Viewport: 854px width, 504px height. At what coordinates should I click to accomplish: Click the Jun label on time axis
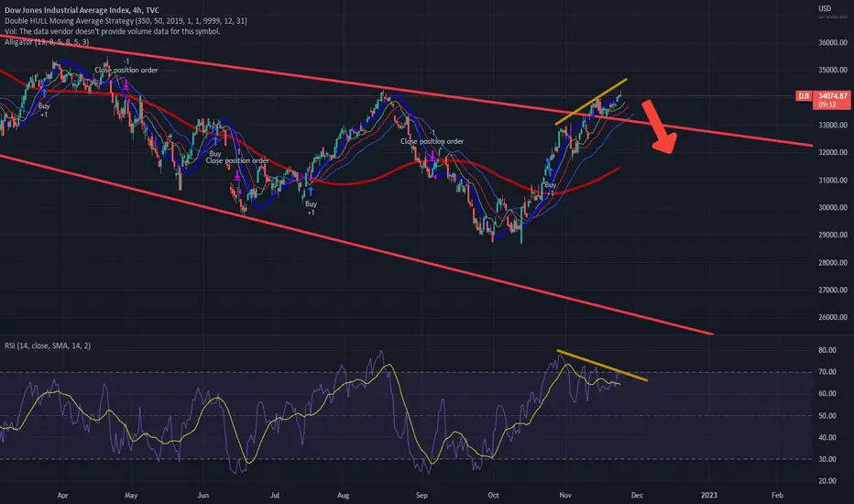point(203,495)
